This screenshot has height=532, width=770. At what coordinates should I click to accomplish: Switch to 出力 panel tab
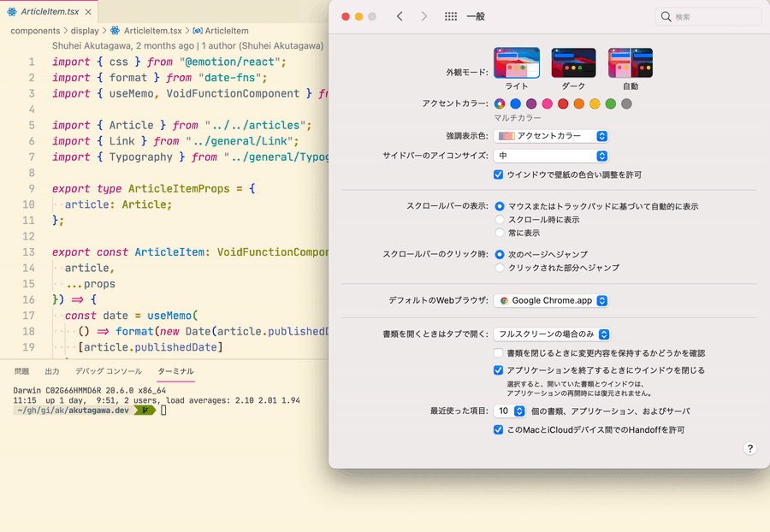pyautogui.click(x=52, y=371)
